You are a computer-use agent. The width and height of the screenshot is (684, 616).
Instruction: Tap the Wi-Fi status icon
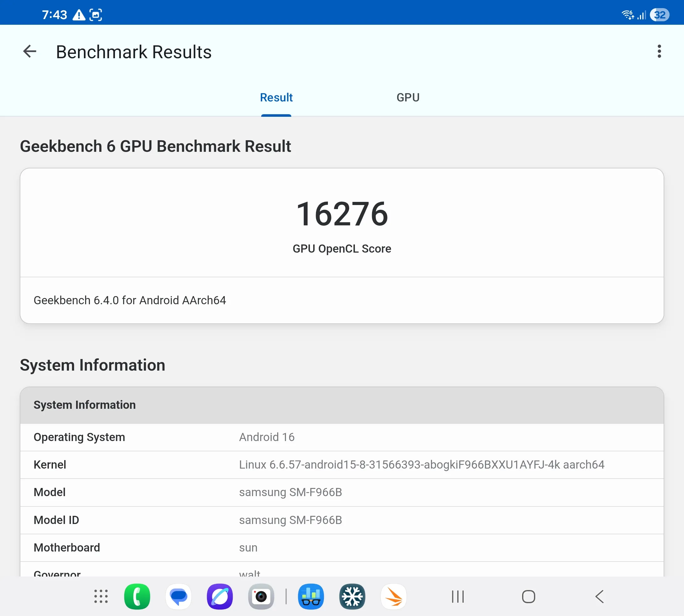point(628,15)
